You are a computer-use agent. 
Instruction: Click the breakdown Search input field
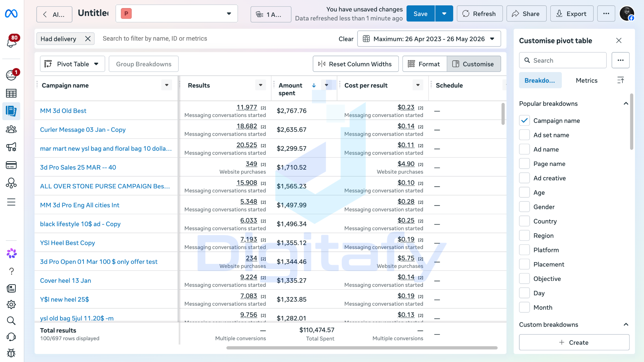(x=563, y=60)
